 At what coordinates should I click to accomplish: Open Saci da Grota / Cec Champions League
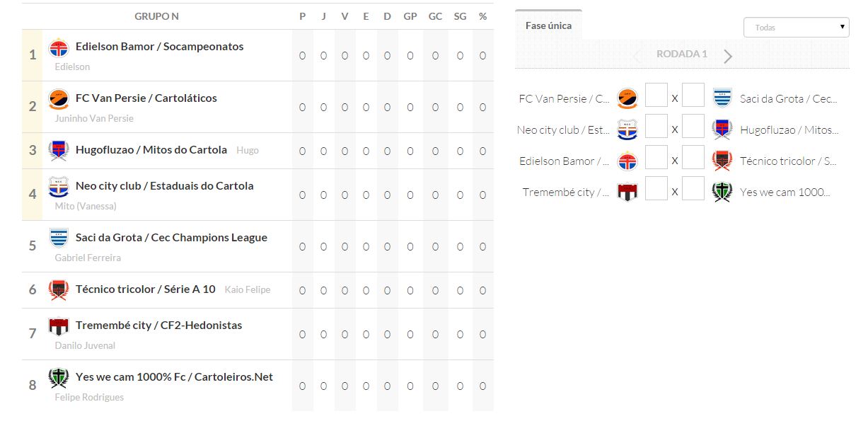click(x=171, y=238)
